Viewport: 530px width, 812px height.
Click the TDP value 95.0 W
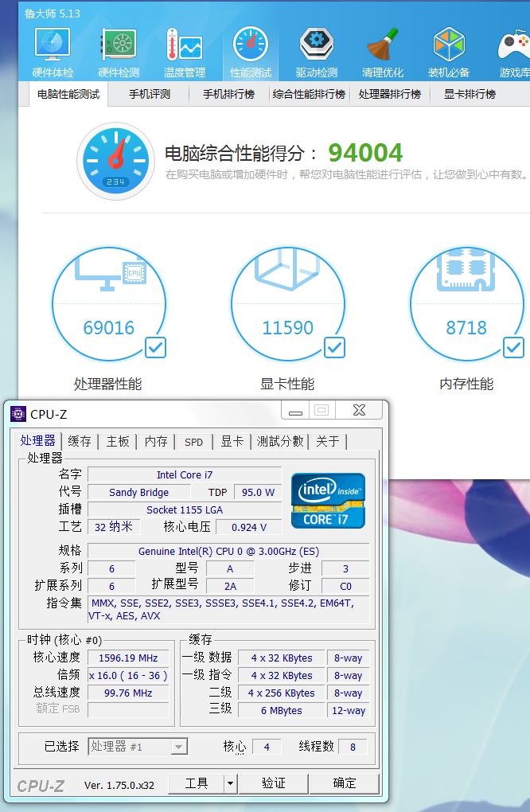coord(258,492)
